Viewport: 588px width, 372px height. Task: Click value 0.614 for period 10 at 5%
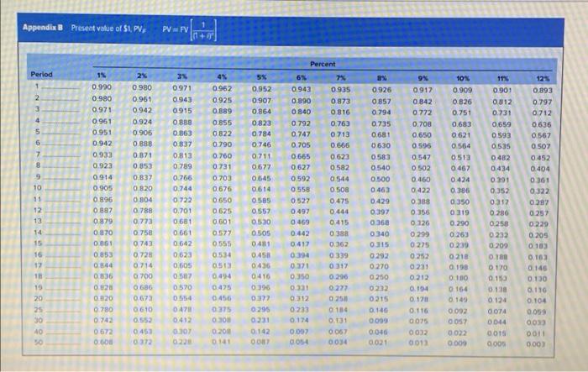[x=261, y=189]
